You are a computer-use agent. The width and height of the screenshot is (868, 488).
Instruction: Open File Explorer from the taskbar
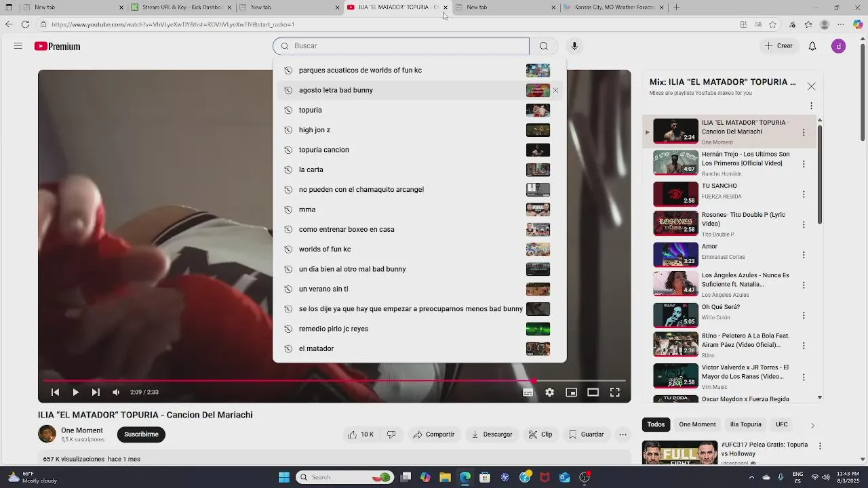(x=445, y=477)
